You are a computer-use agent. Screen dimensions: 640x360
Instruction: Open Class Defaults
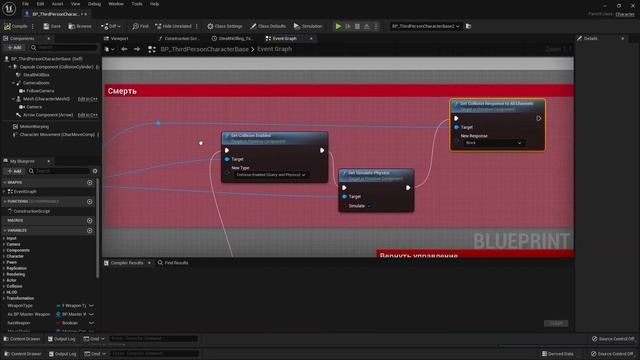click(268, 26)
